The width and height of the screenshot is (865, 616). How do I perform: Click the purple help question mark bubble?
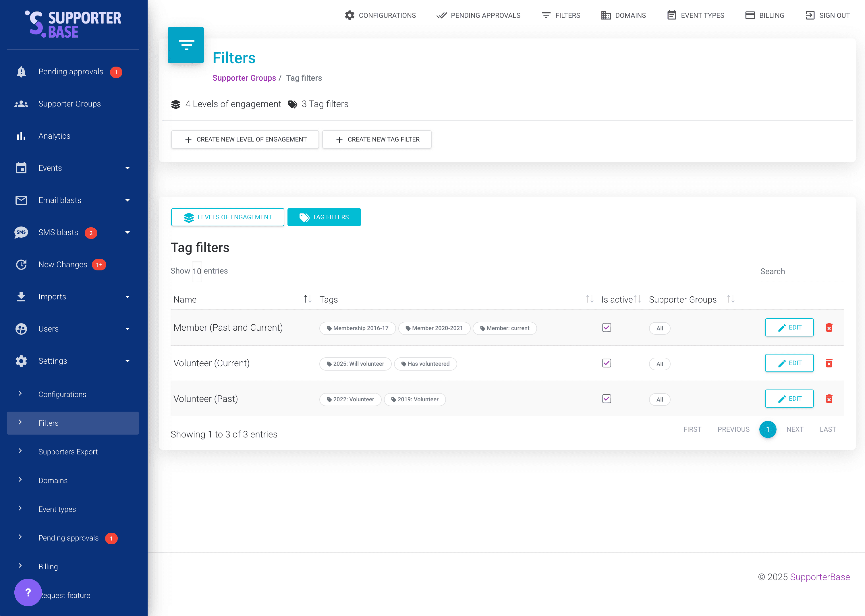28,592
